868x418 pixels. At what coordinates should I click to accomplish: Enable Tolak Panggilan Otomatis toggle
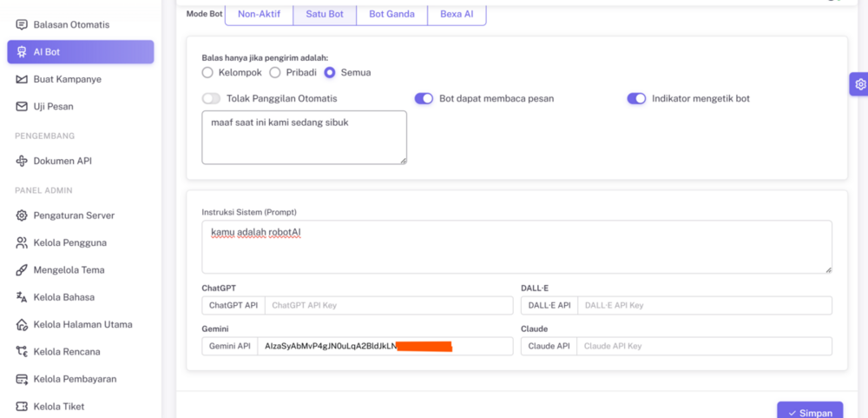211,99
